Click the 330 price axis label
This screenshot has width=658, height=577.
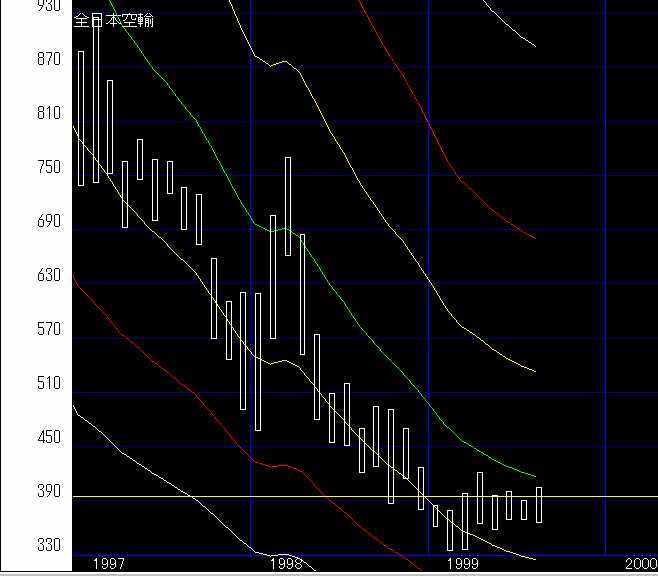point(47,546)
